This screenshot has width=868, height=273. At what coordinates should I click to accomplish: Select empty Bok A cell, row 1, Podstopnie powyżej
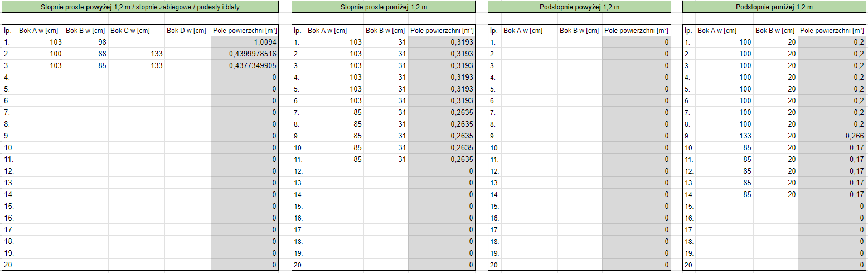529,42
